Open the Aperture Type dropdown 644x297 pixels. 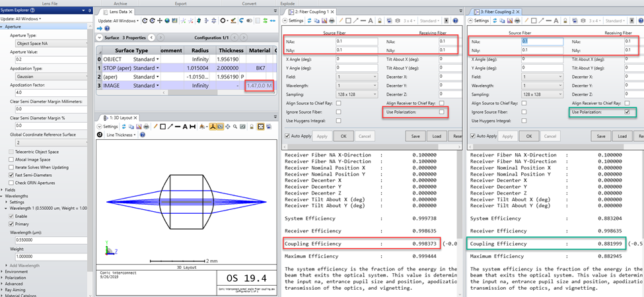[x=51, y=43]
